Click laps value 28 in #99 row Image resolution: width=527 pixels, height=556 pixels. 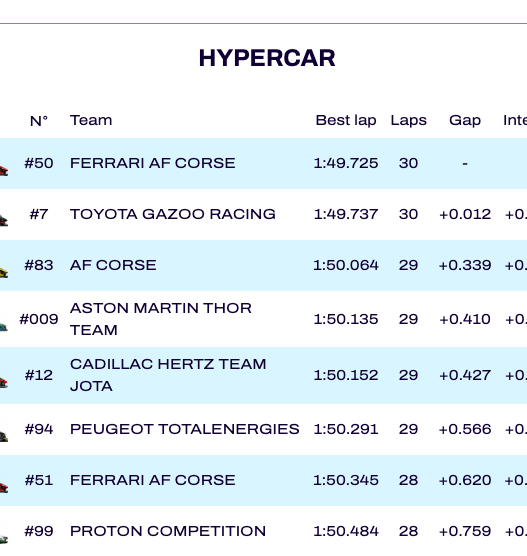point(409,531)
